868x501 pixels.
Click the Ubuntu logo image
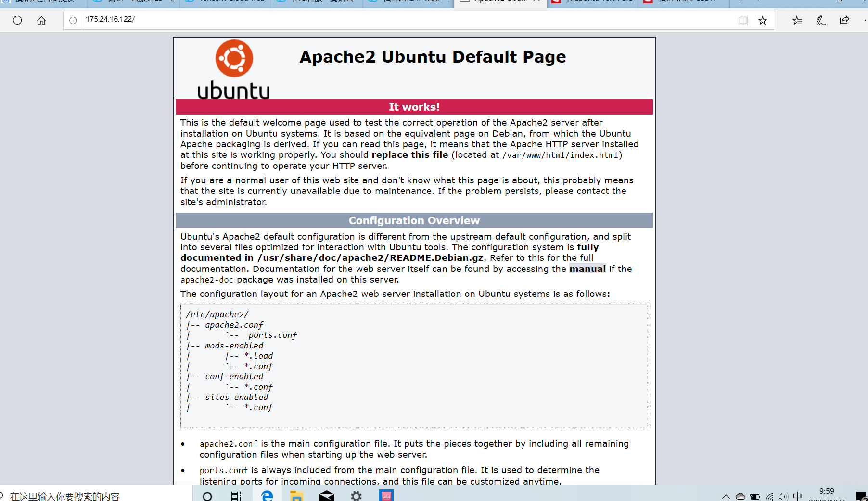click(234, 69)
